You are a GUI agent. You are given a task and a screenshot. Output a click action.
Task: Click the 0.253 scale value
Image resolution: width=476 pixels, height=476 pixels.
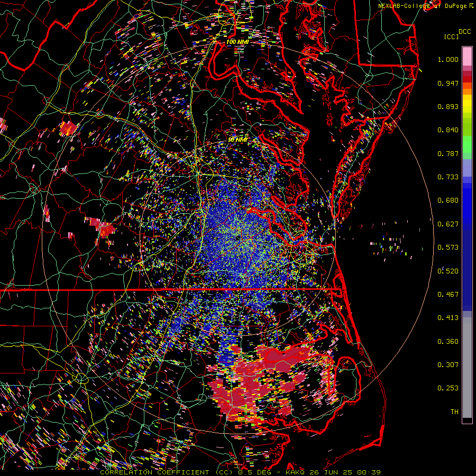(x=448, y=388)
